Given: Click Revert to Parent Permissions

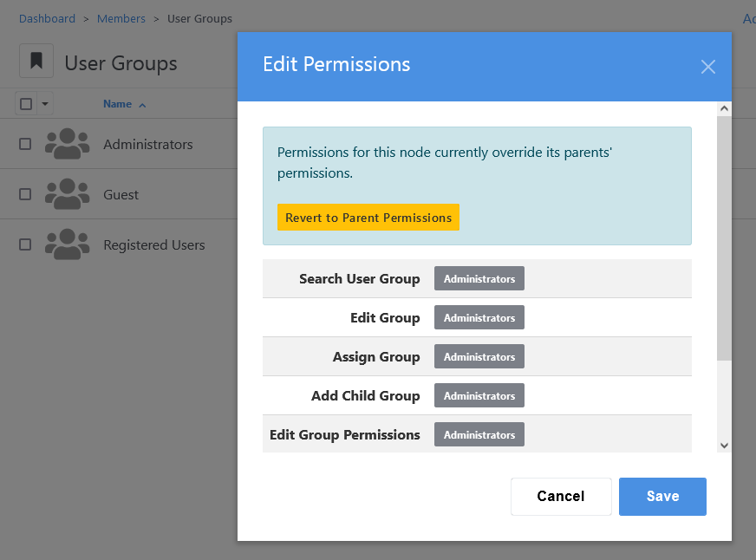Looking at the screenshot, I should coord(368,218).
